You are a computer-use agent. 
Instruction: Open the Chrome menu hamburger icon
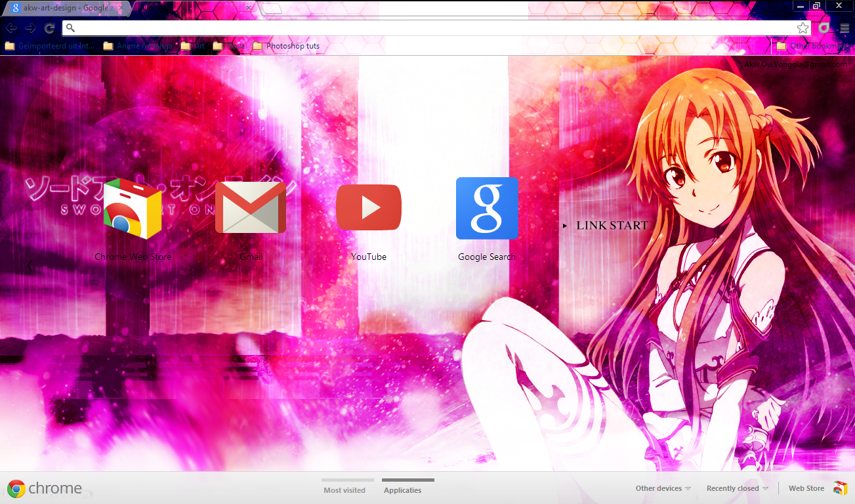point(845,28)
